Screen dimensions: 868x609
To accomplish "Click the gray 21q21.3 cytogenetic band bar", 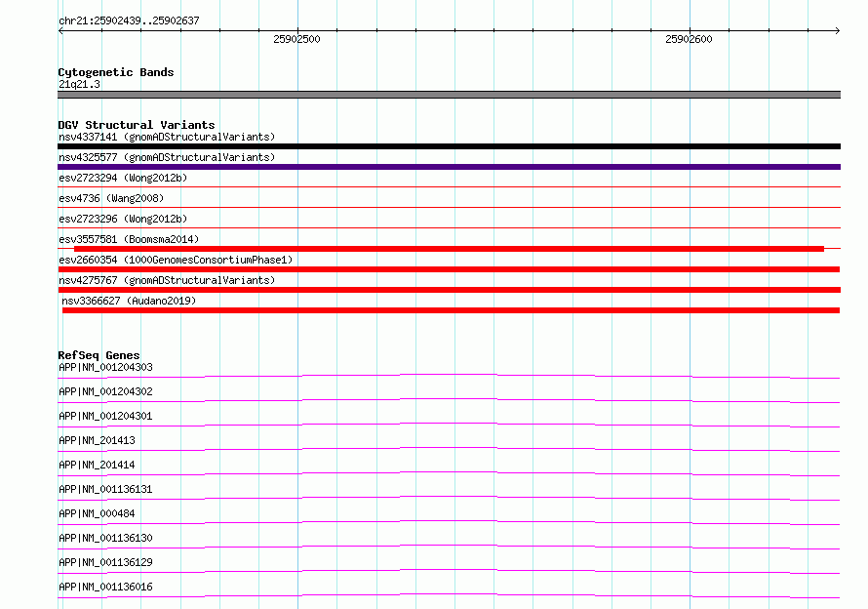I will [449, 95].
